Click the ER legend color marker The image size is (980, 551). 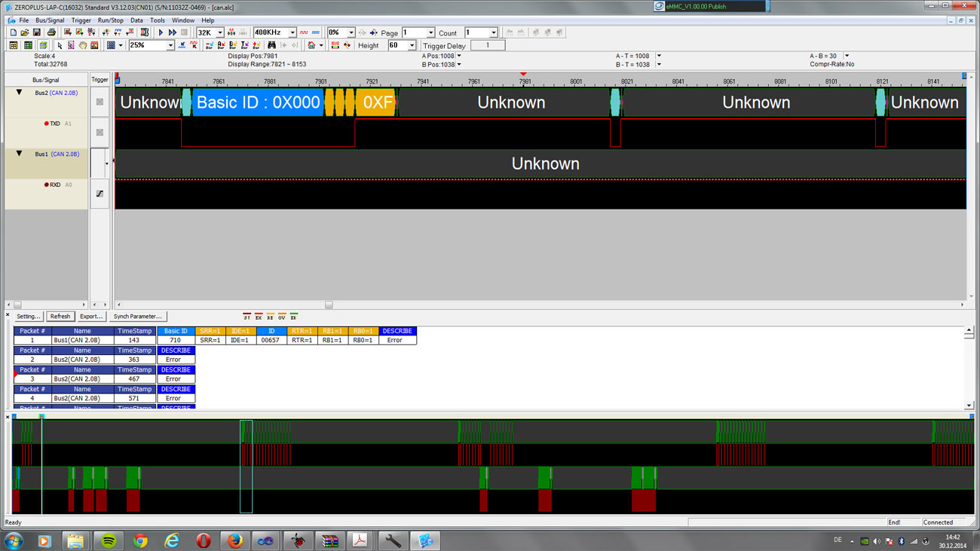(x=293, y=317)
